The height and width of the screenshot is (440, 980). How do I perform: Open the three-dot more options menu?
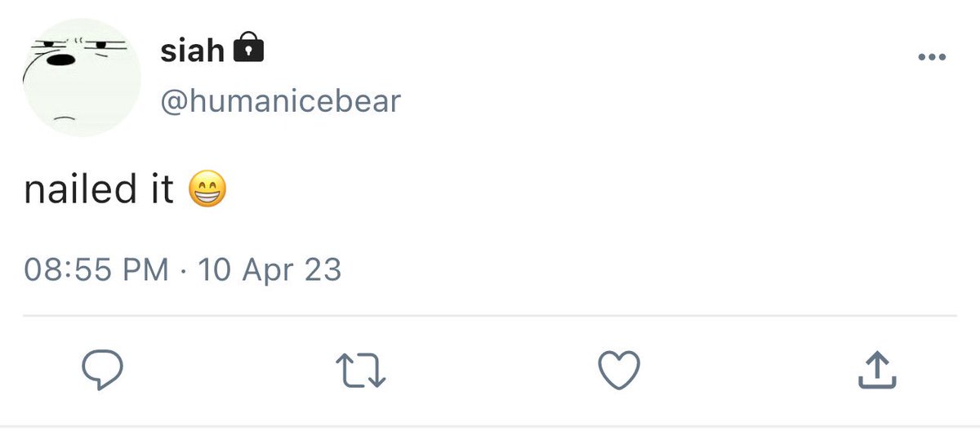[x=932, y=57]
